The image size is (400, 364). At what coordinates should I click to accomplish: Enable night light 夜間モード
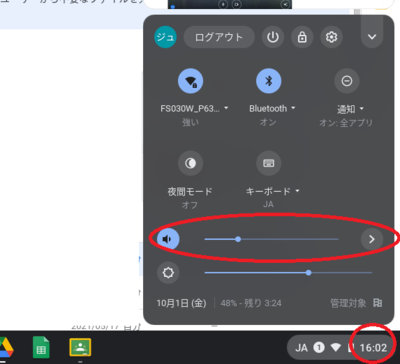click(x=191, y=163)
